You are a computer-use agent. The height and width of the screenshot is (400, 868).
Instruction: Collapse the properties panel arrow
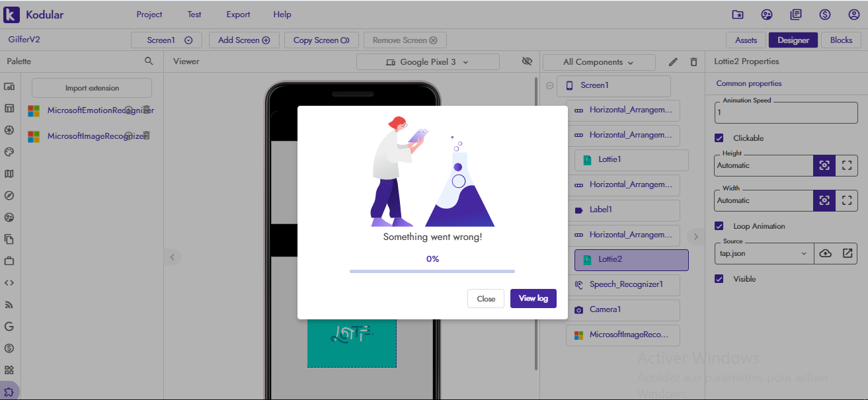pos(695,237)
